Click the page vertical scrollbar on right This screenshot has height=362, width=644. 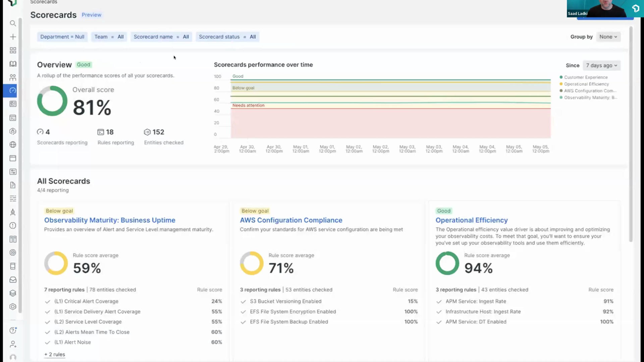click(631, 134)
